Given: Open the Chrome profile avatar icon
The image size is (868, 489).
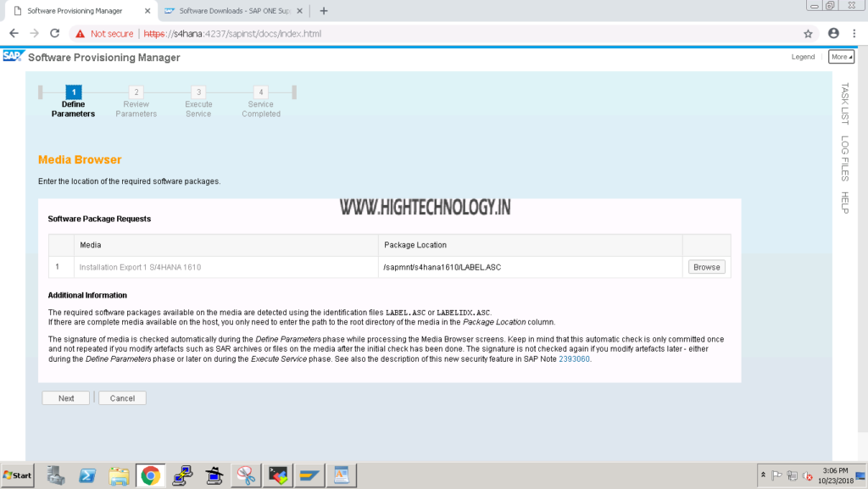Looking at the screenshot, I should pos(833,33).
